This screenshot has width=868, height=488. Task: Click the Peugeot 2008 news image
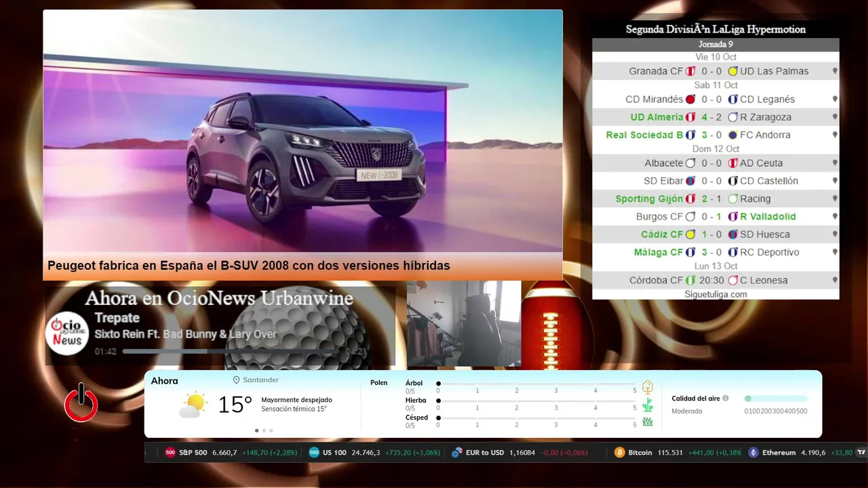pyautogui.click(x=302, y=131)
